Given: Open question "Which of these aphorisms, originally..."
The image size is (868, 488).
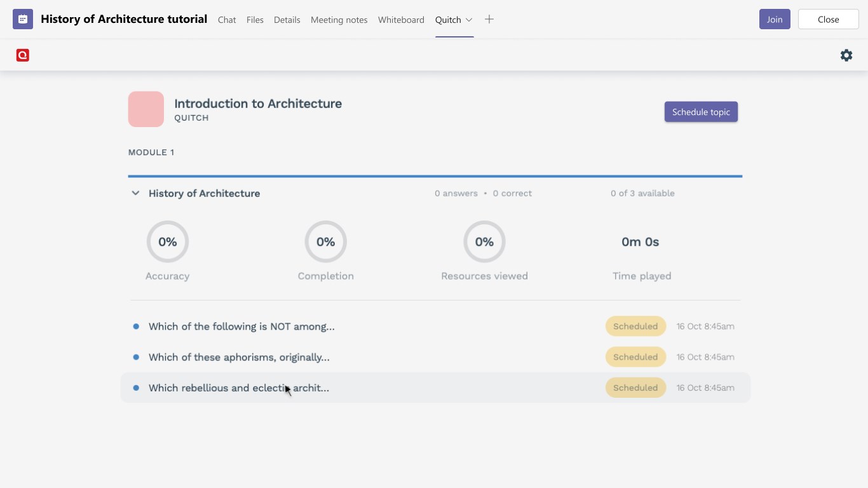Looking at the screenshot, I should pyautogui.click(x=239, y=357).
